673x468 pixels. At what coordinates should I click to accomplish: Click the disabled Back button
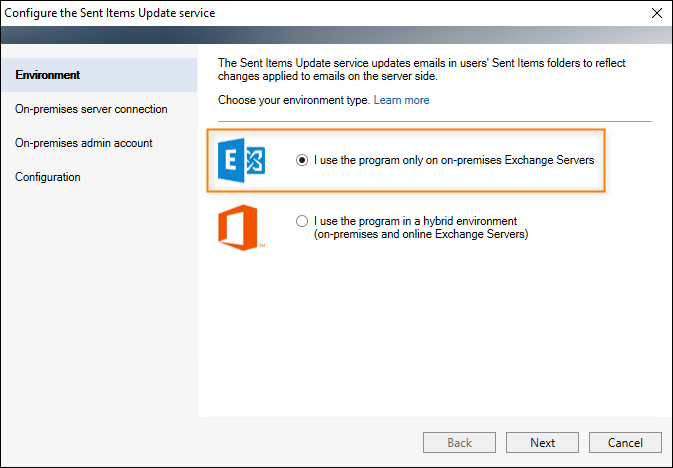(x=459, y=442)
